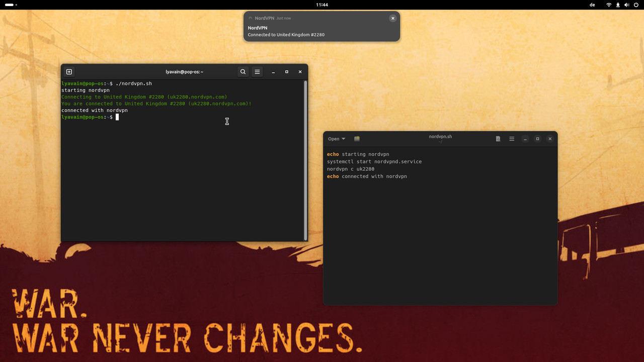The image size is (644, 362).
Task: Maximize the terminal window
Action: click(287, 72)
